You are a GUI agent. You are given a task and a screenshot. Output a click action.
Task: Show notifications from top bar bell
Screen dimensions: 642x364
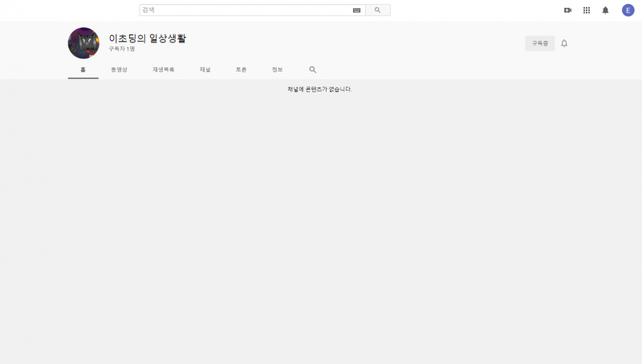[606, 10]
